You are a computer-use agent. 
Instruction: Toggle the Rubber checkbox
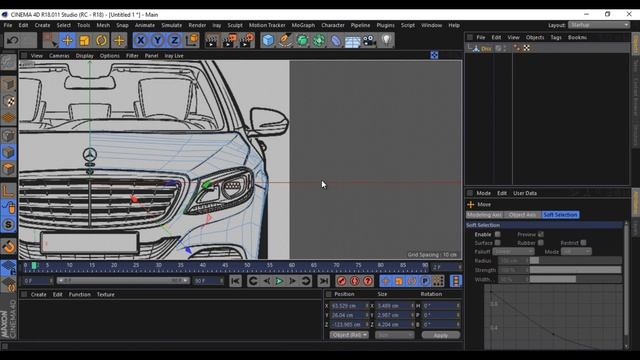541,243
